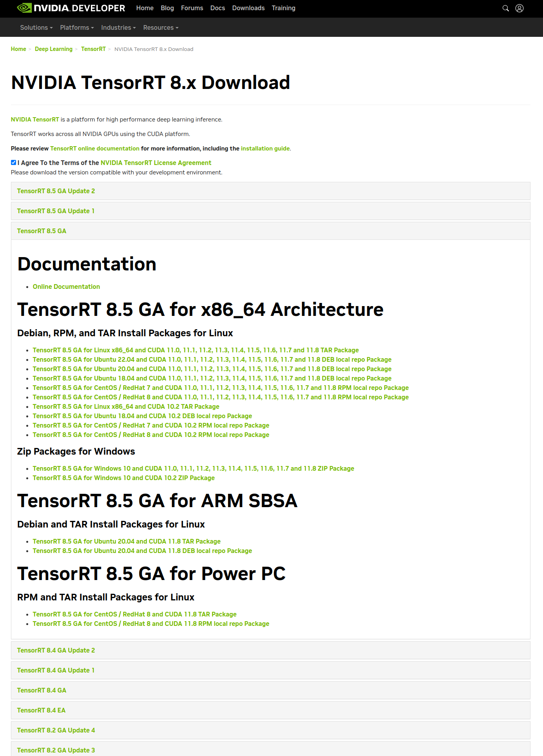The width and height of the screenshot is (543, 756).
Task: Go to Home in top navigation
Action: (145, 8)
